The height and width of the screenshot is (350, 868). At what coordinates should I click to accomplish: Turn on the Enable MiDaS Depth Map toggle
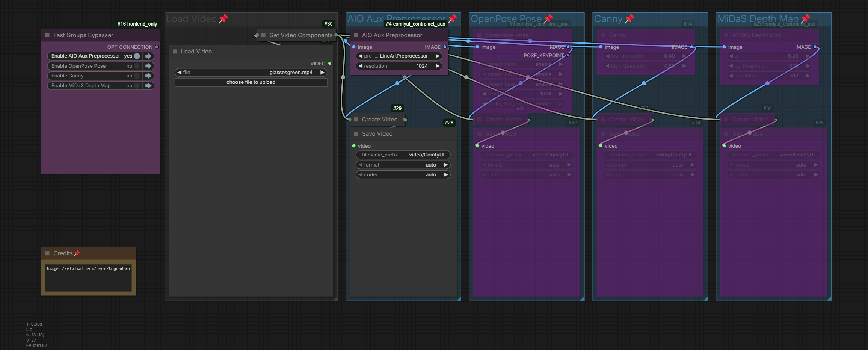click(x=137, y=86)
